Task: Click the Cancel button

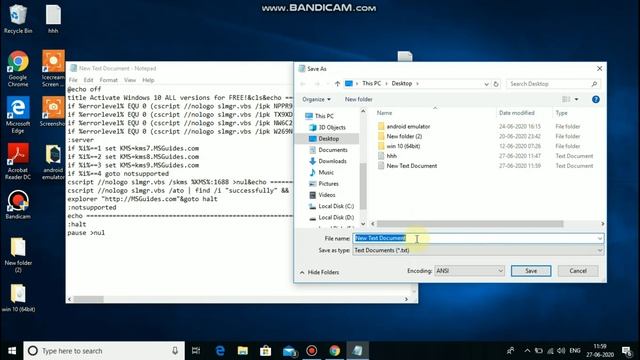Action: [578, 271]
